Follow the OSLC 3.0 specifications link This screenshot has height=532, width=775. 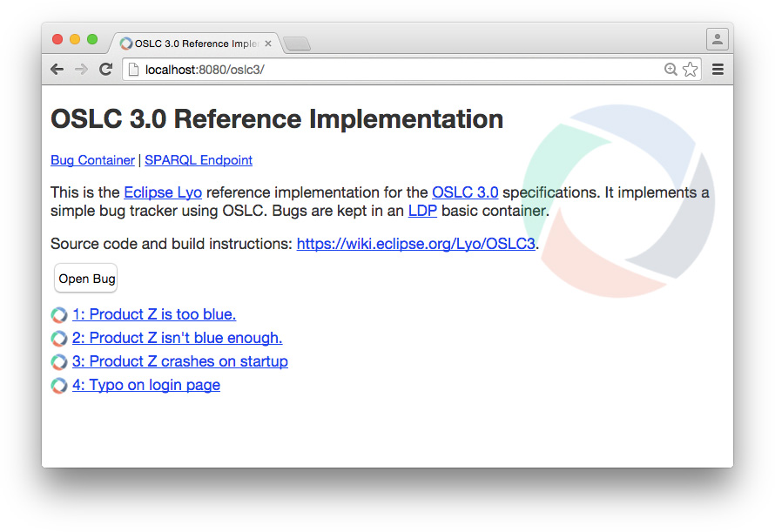click(x=465, y=192)
